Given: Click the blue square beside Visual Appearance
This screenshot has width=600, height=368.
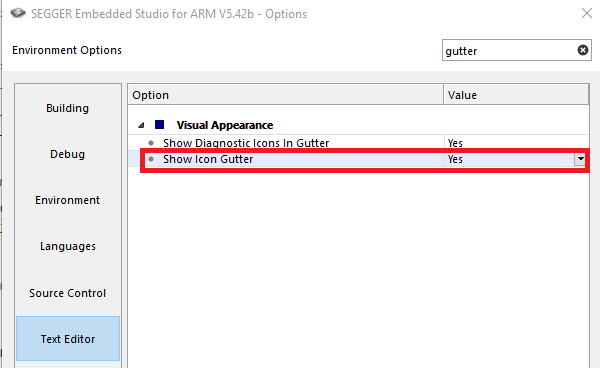Looking at the screenshot, I should click(x=160, y=125).
